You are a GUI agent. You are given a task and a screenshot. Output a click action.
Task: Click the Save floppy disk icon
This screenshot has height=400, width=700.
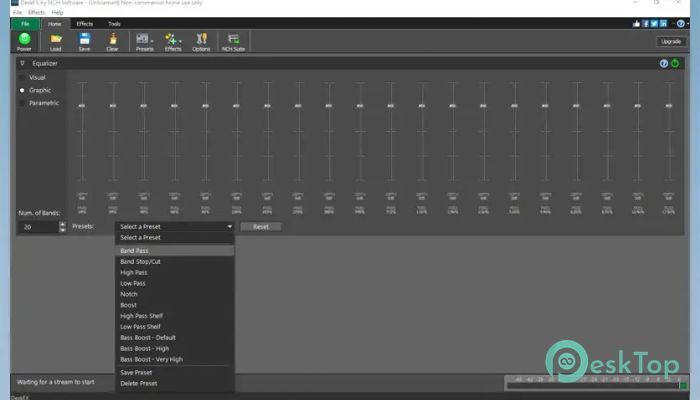[x=84, y=39]
